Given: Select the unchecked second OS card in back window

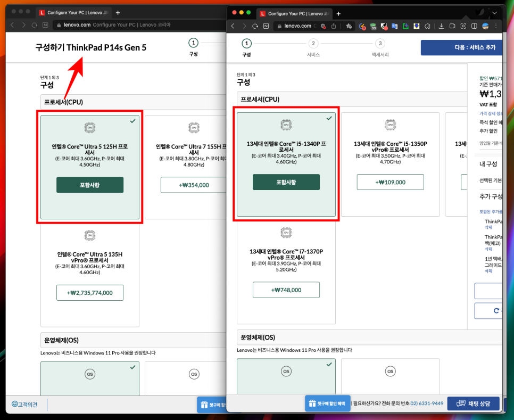Looking at the screenshot, I should [x=186, y=378].
